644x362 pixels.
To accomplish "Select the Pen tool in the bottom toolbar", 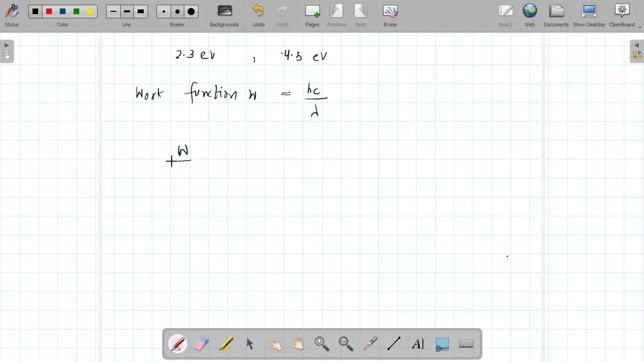I will [177, 343].
